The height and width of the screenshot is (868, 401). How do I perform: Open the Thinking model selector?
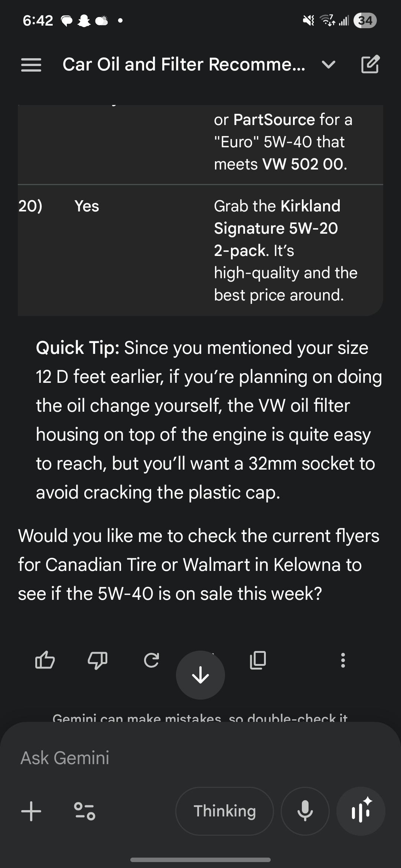click(225, 811)
